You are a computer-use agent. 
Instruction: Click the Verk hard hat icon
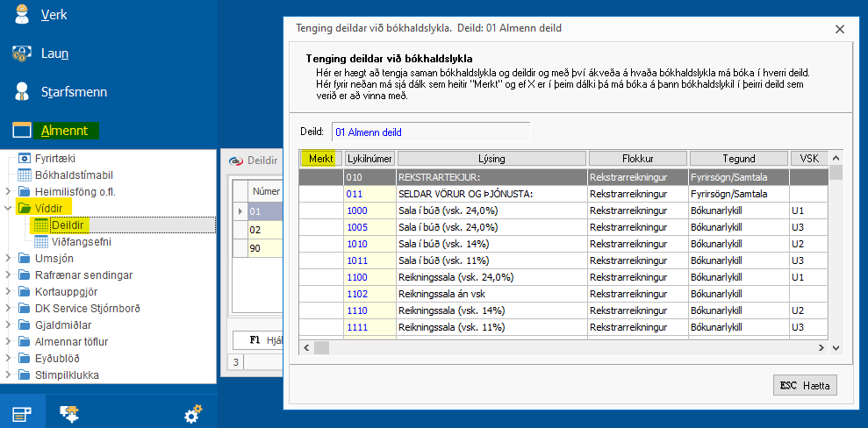[22, 15]
